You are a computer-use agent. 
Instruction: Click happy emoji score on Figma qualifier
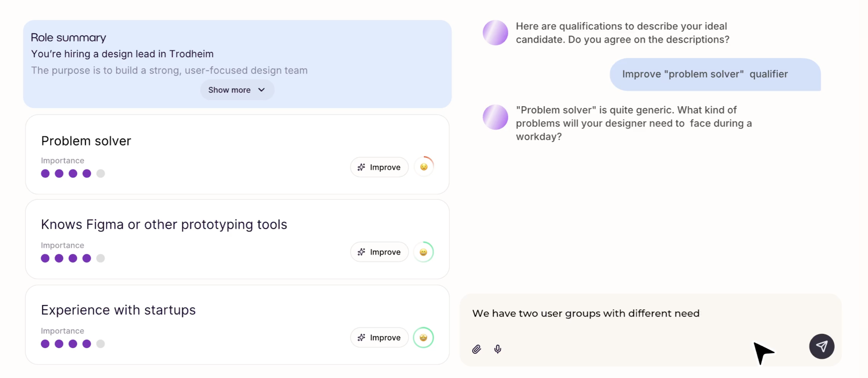tap(423, 252)
